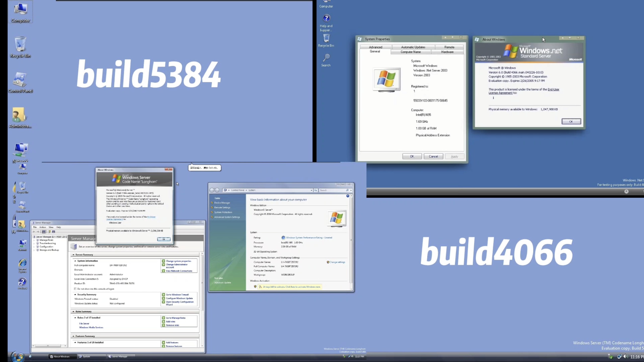Open the Internet Explorer desktop icon

pos(22,266)
